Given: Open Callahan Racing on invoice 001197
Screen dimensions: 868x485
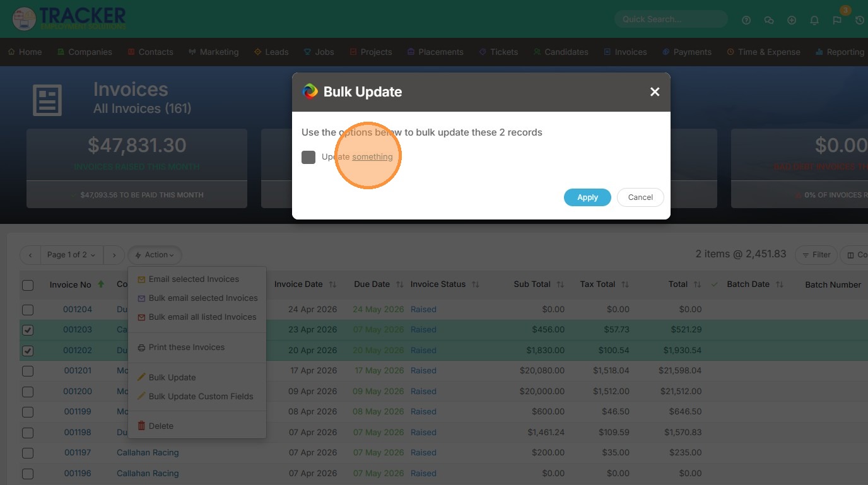Looking at the screenshot, I should pos(148,452).
